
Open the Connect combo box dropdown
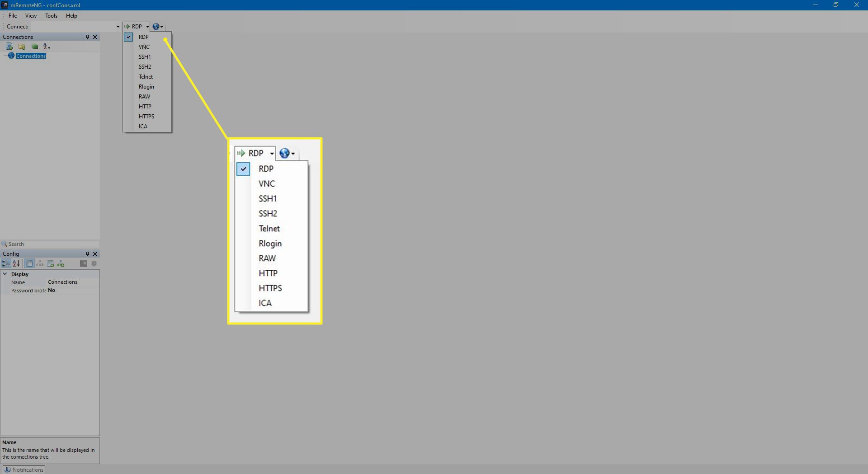[x=118, y=27]
